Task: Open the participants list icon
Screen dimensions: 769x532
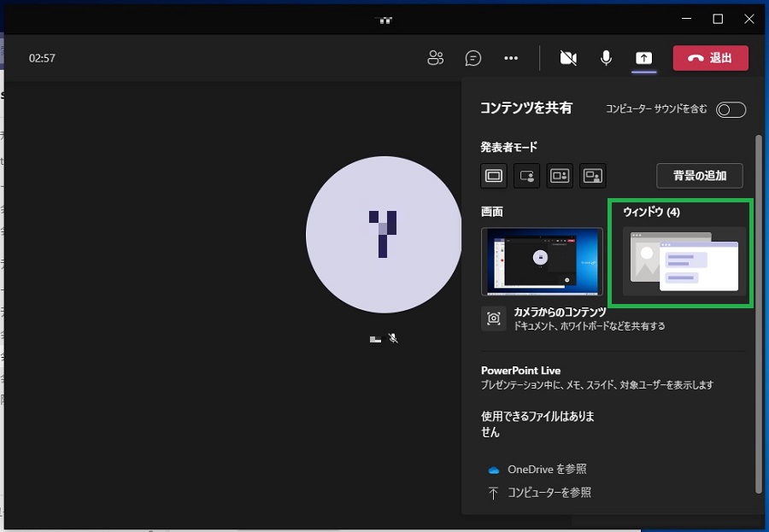Action: [436, 58]
